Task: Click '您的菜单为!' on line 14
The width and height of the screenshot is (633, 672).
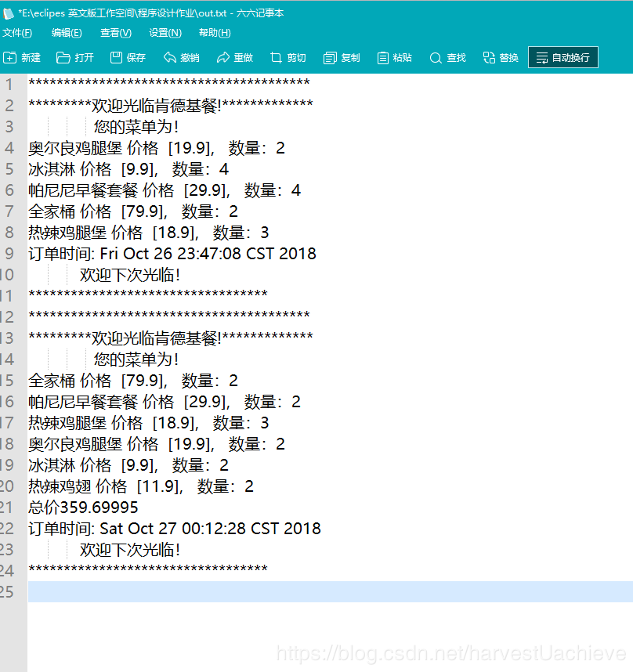Action: pos(136,359)
